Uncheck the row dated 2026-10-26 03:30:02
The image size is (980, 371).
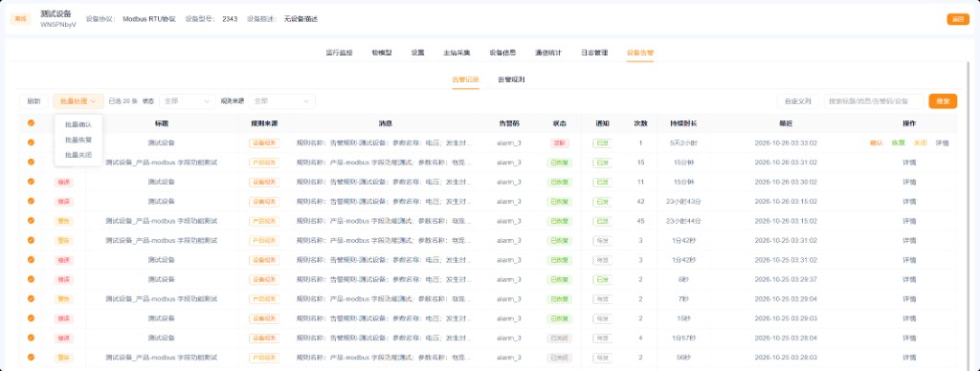point(31,182)
